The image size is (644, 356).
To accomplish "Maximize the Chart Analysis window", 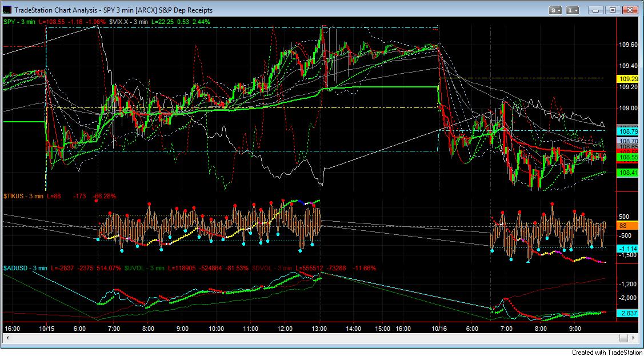I will (x=613, y=10).
